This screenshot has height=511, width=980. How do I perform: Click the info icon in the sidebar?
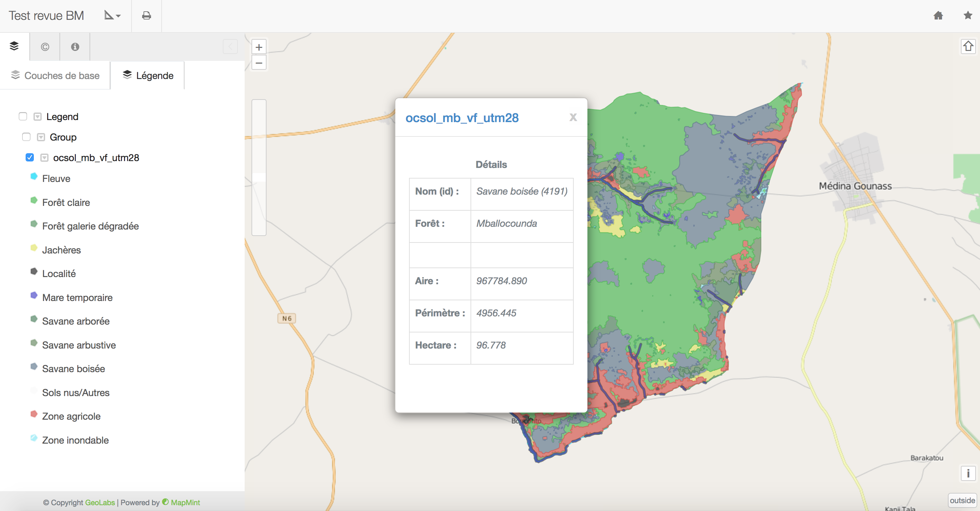pyautogui.click(x=74, y=47)
